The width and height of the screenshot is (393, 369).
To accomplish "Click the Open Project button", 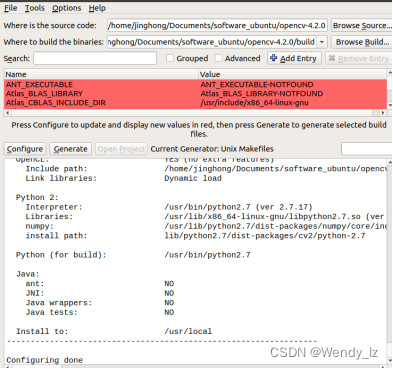I will tap(121, 149).
